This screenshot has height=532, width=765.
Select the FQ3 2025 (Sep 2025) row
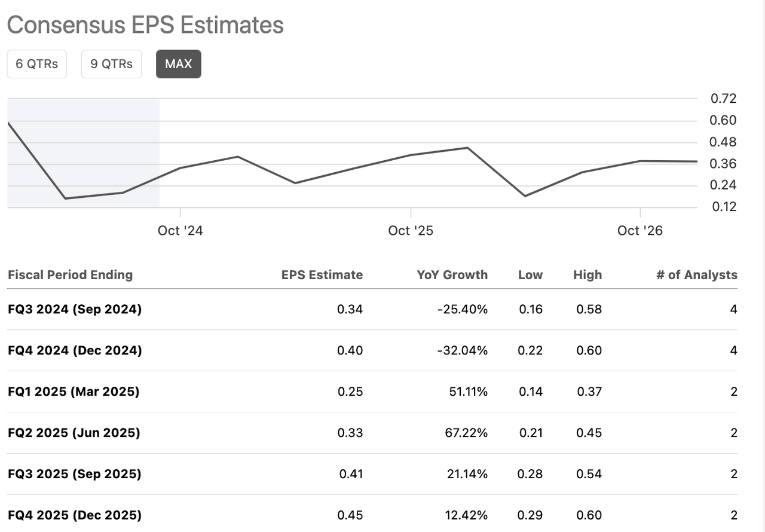[x=75, y=474]
